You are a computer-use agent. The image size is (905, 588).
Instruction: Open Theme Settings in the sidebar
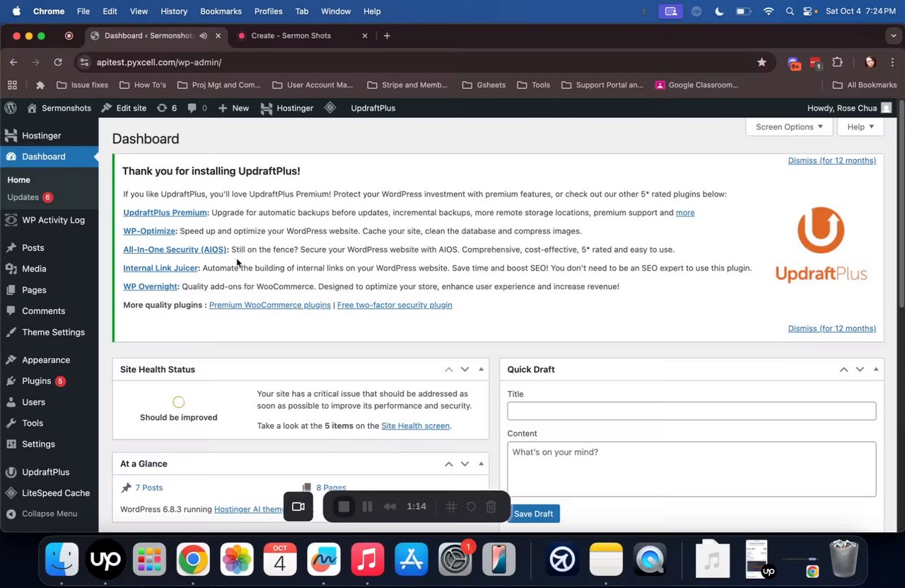point(49,332)
